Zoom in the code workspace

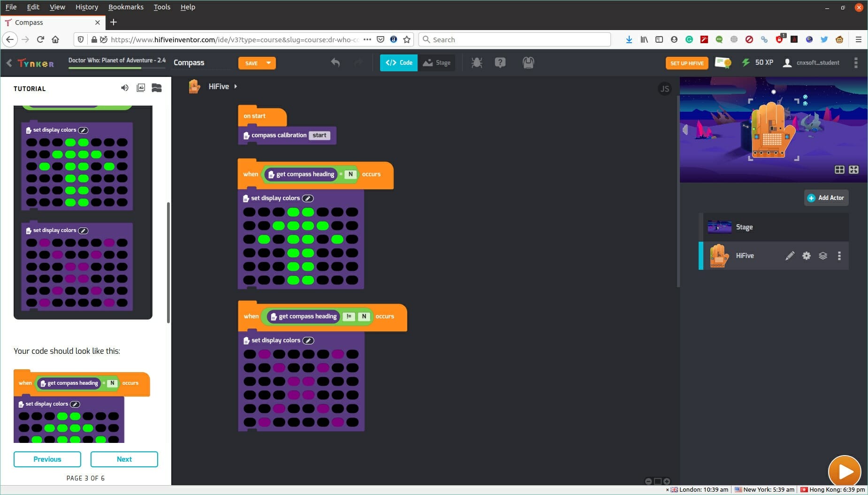coord(667,481)
